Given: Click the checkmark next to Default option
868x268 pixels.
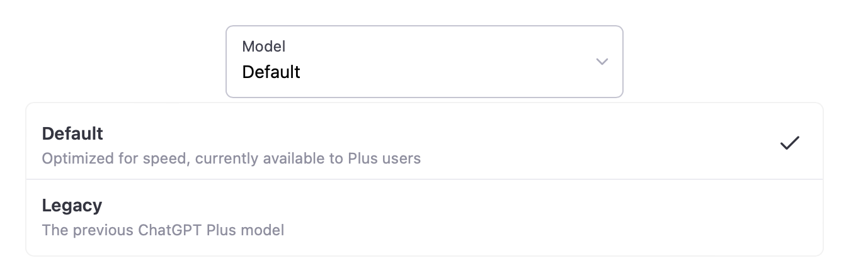Looking at the screenshot, I should point(789,143).
